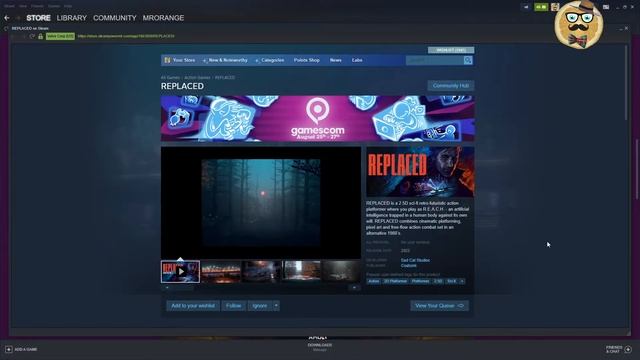Click the store search field

click(434, 60)
